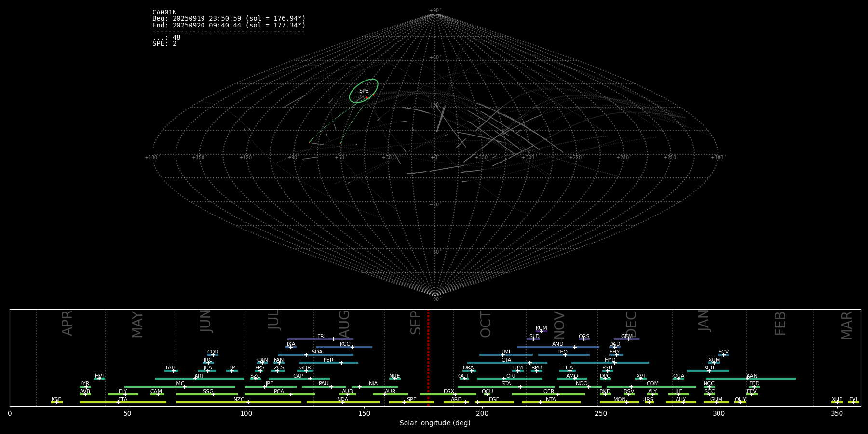
Task: Click the LEO shower activity bar
Action: (564, 355)
